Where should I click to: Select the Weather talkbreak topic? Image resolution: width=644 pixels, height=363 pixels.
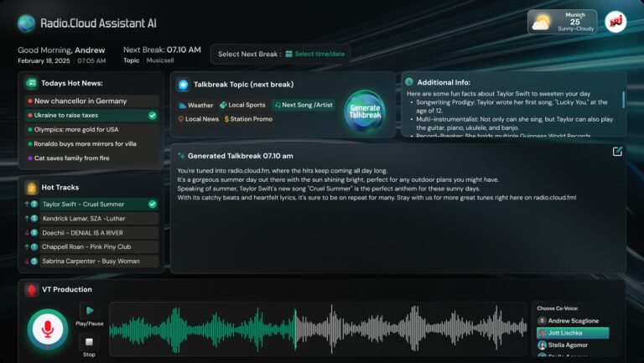pos(195,106)
